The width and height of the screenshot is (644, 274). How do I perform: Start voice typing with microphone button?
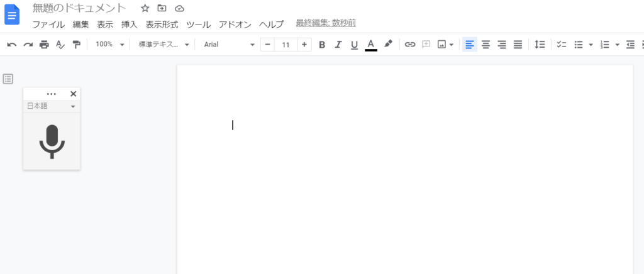(x=52, y=141)
